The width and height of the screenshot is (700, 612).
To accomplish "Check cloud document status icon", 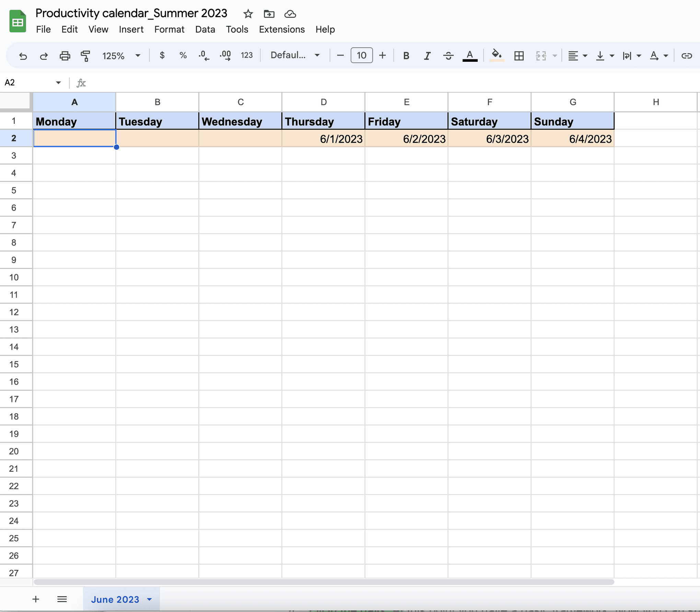I will tap(290, 14).
